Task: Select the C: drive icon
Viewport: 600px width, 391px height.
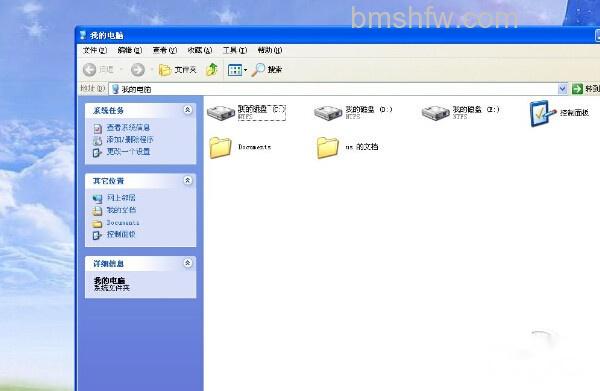Action: 221,112
